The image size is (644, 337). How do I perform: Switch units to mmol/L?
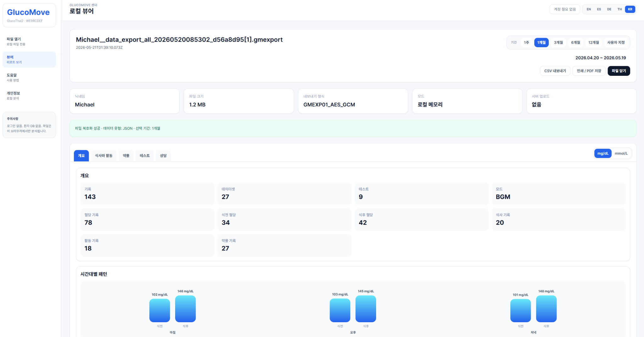621,154
